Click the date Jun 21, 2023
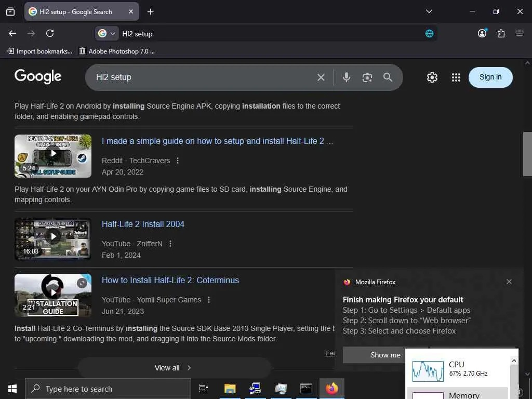This screenshot has height=399, width=532. point(123,311)
